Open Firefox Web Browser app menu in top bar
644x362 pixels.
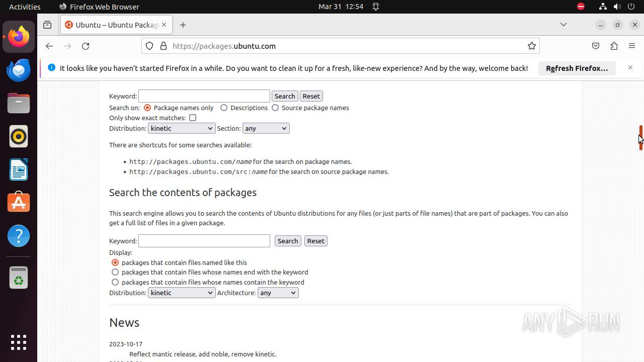99,7
